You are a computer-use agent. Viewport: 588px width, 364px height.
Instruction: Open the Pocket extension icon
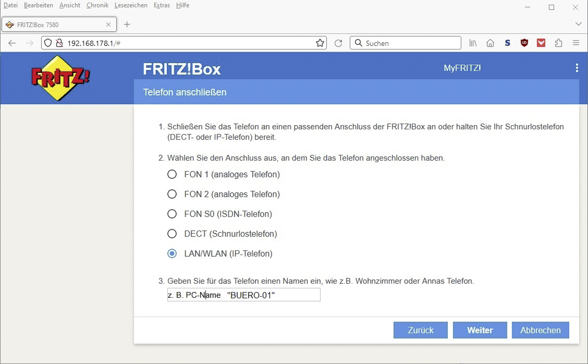541,43
